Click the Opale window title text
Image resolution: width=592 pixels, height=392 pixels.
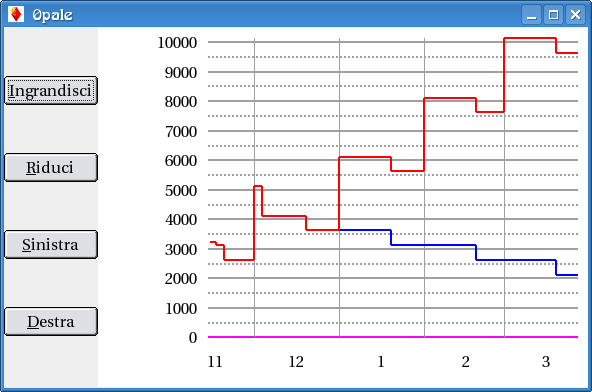[x=52, y=15]
